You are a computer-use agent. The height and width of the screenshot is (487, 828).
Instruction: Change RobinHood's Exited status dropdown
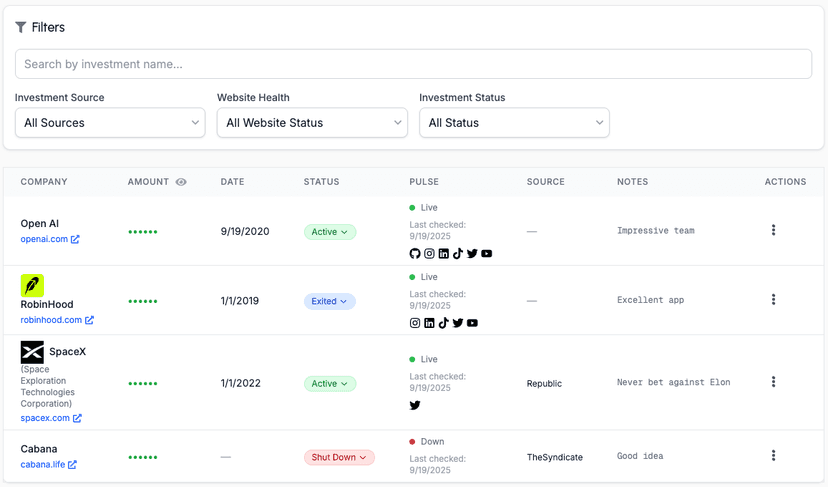[x=330, y=301]
